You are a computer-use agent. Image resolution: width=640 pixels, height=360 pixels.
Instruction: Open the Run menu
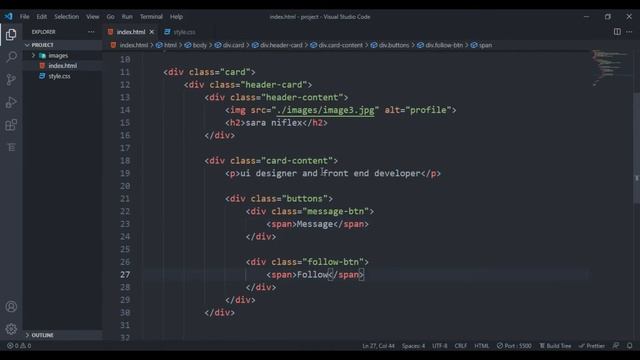127,17
